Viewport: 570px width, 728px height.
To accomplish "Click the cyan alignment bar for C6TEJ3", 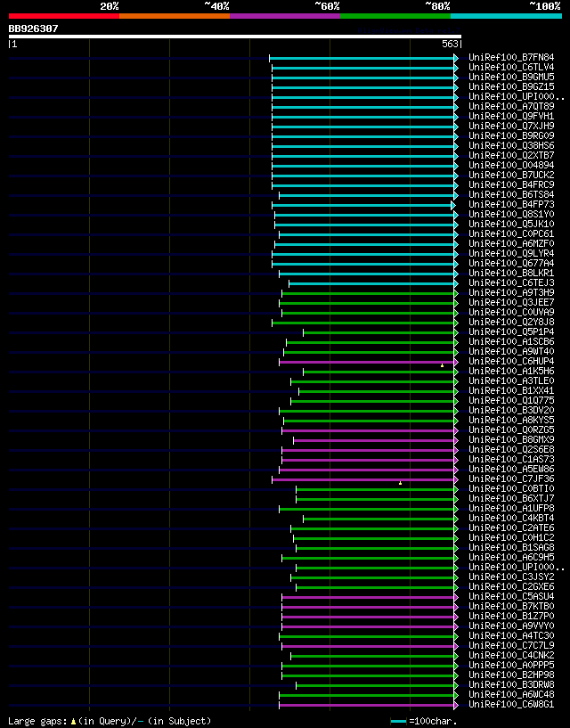I will pos(372,283).
